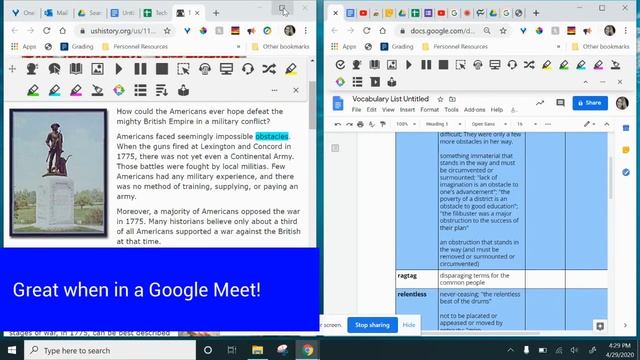The height and width of the screenshot is (360, 640).
Task: Select pink highlighter in ushistory toolbar
Action: click(76, 90)
